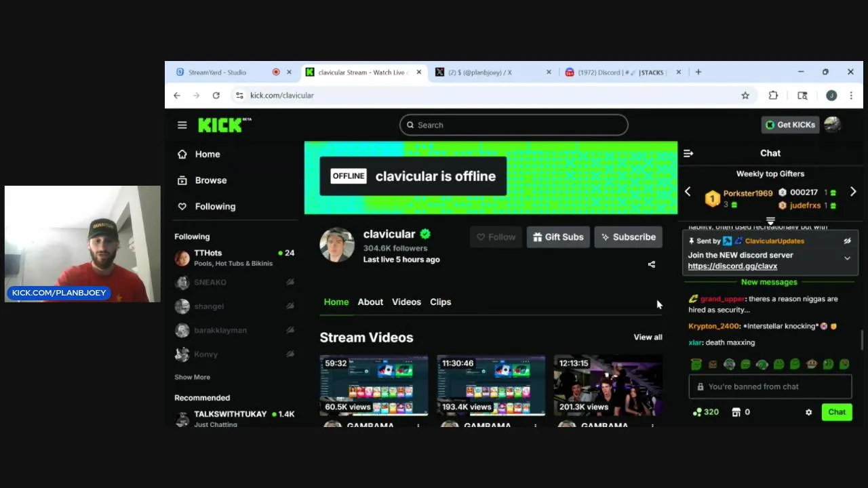Open channel points balance 320
The width and height of the screenshot is (868, 488).
(705, 412)
